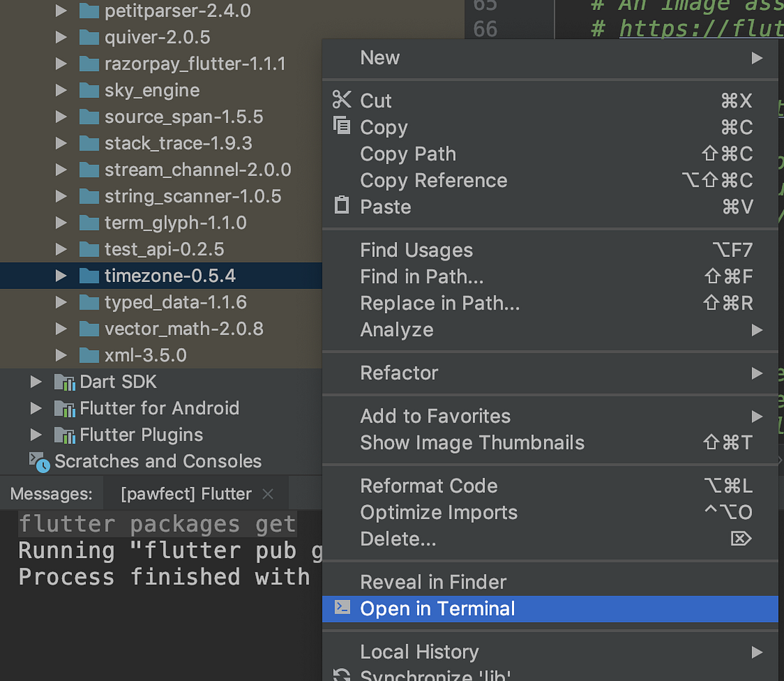Expand the Flutter for Android node

pos(36,408)
